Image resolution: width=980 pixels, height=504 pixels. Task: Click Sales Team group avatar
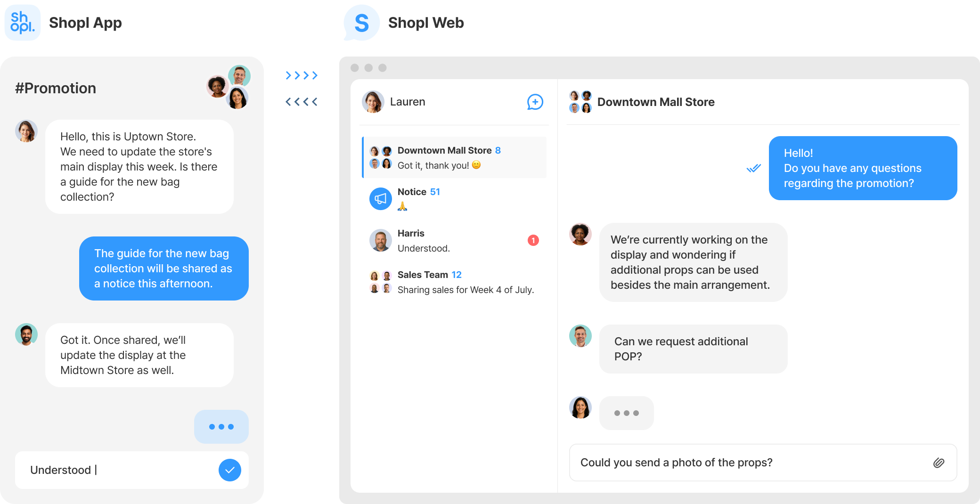coord(381,282)
